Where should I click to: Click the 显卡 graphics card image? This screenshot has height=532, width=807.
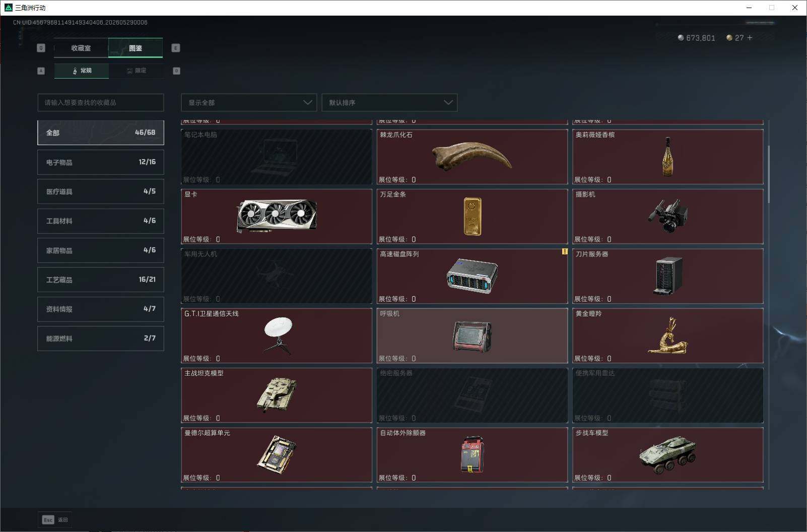coord(277,216)
